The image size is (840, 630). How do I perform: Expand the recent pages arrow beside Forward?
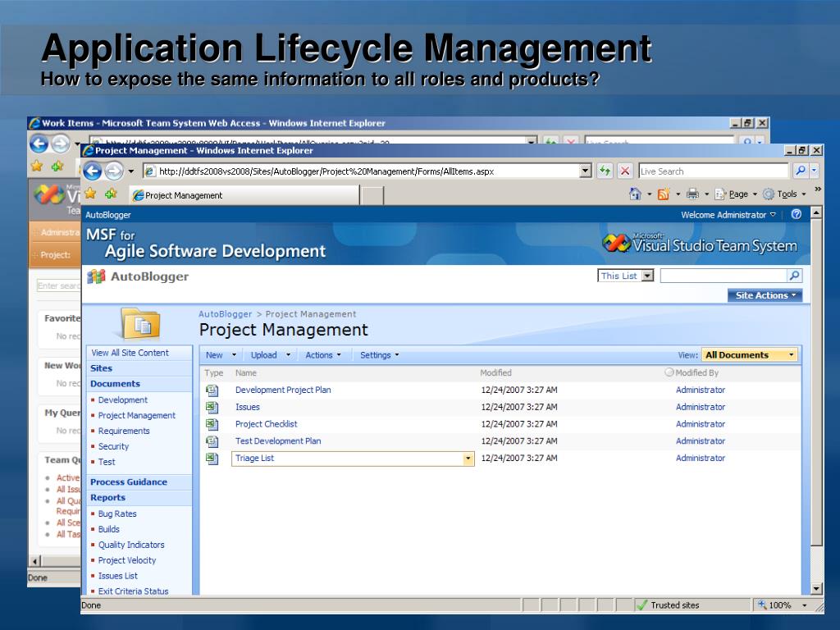click(x=130, y=171)
